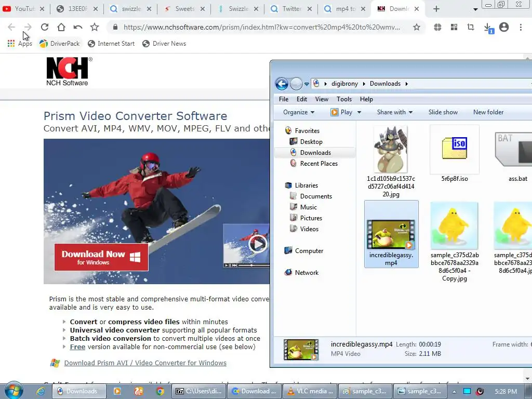Click the four-squares extension icon in the toolbar
The height and width of the screenshot is (399, 532).
point(454,27)
